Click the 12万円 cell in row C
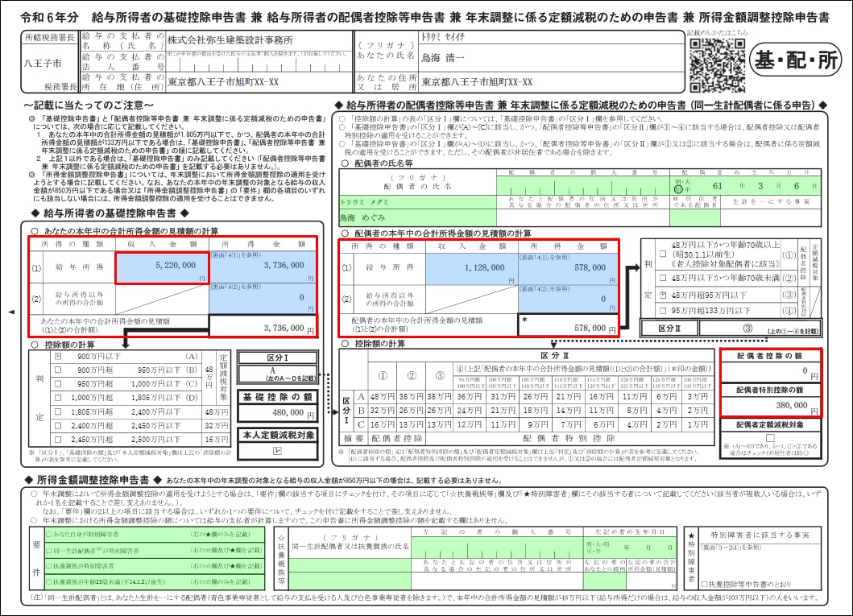Screen dimensions: 853x616 pyautogui.click(x=469, y=424)
